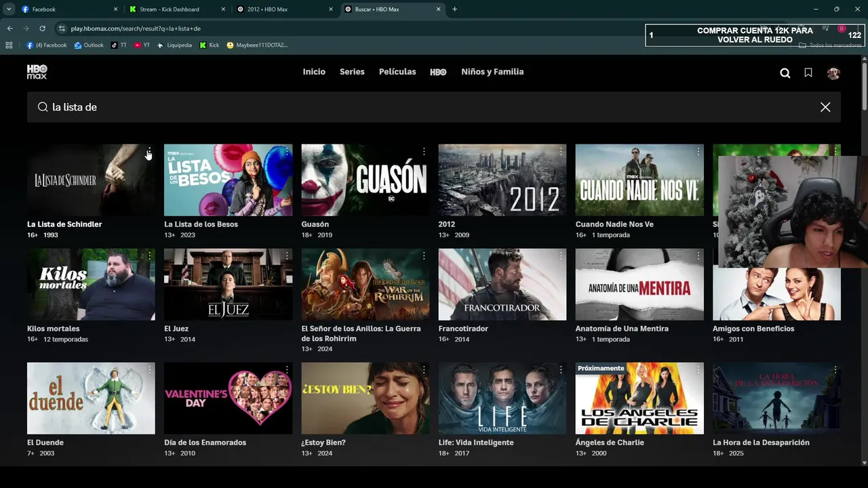Open options menu on La Lista de los Besos card
This screenshot has height=488, width=868.
(x=287, y=152)
